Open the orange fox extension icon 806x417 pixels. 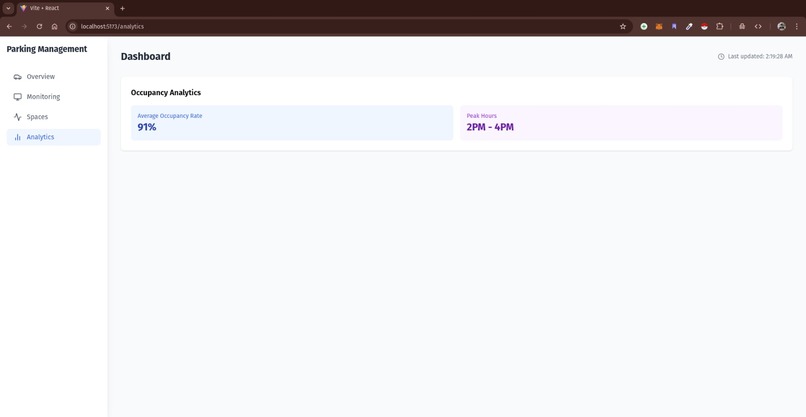click(x=659, y=26)
